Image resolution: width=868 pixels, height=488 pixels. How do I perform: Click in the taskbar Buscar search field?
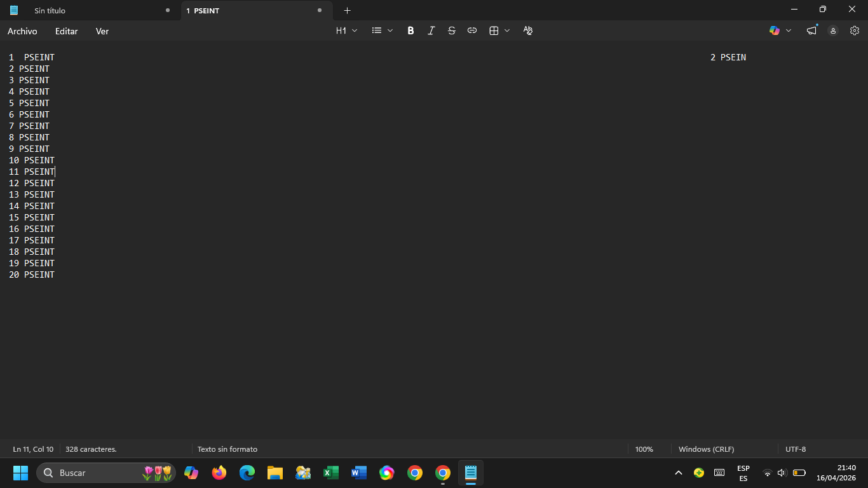[x=95, y=473]
